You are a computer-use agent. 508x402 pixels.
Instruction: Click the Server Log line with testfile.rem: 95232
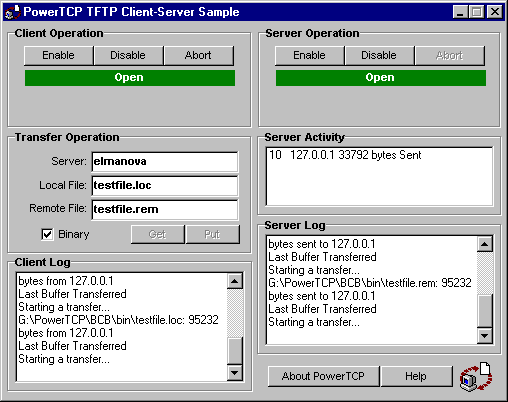coord(370,283)
